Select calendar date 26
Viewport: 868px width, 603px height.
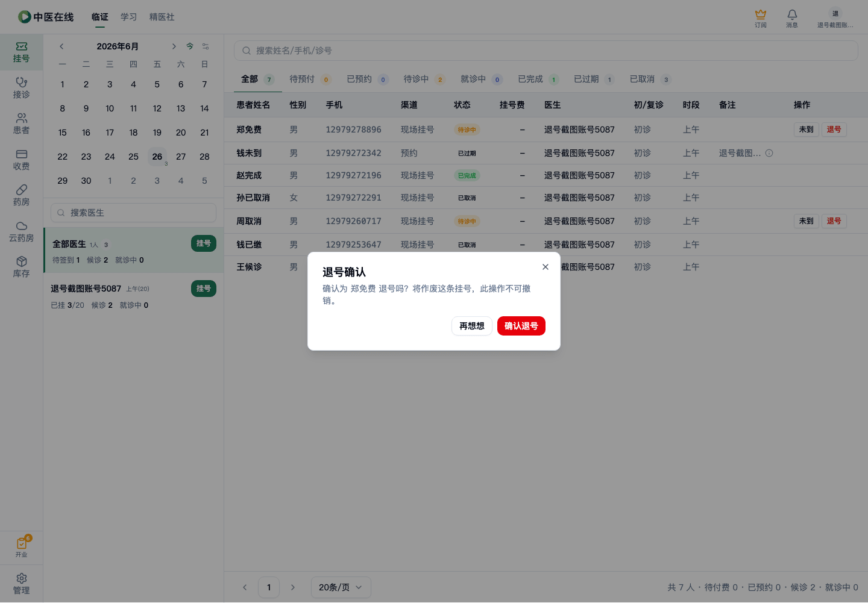pyautogui.click(x=157, y=157)
